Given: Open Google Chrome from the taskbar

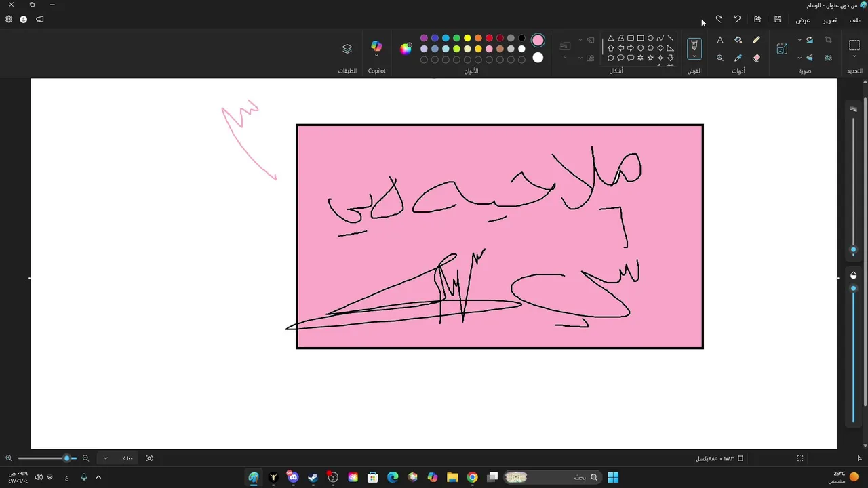Looking at the screenshot, I should tap(472, 477).
